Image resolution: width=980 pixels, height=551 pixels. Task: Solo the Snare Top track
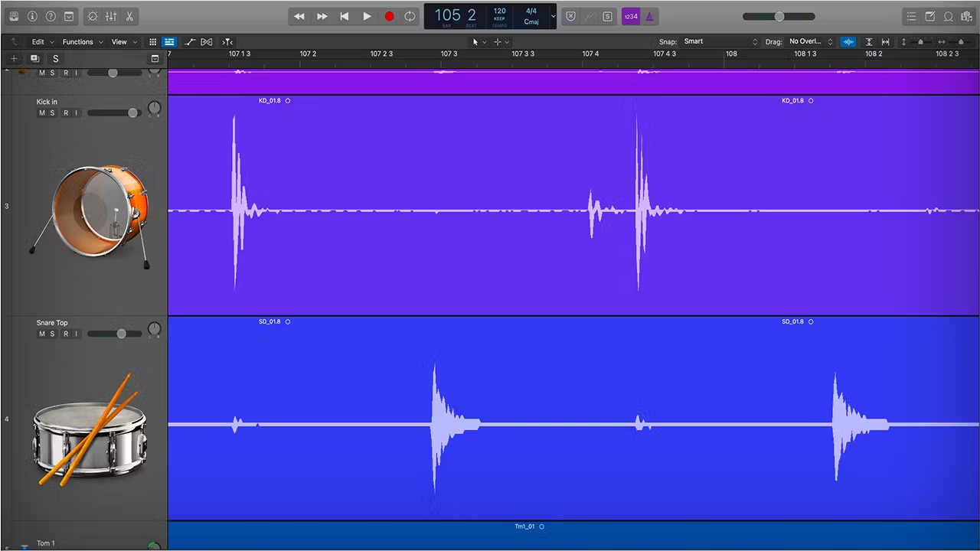(x=52, y=334)
